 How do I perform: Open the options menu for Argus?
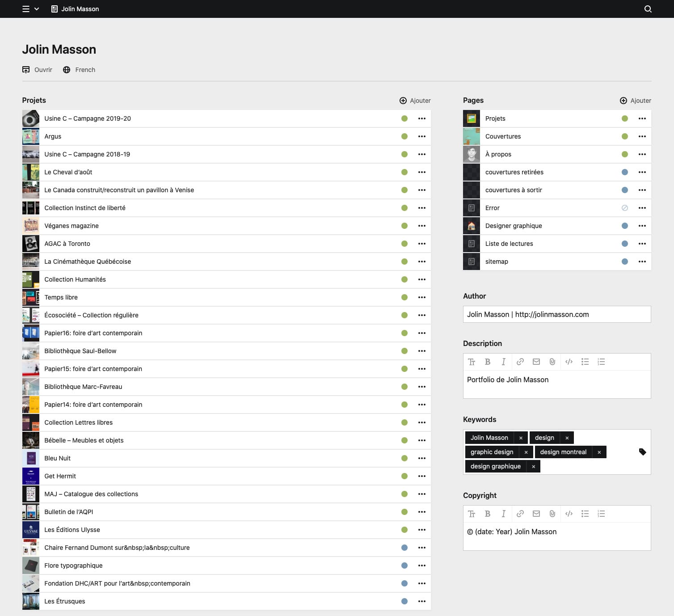click(x=421, y=136)
